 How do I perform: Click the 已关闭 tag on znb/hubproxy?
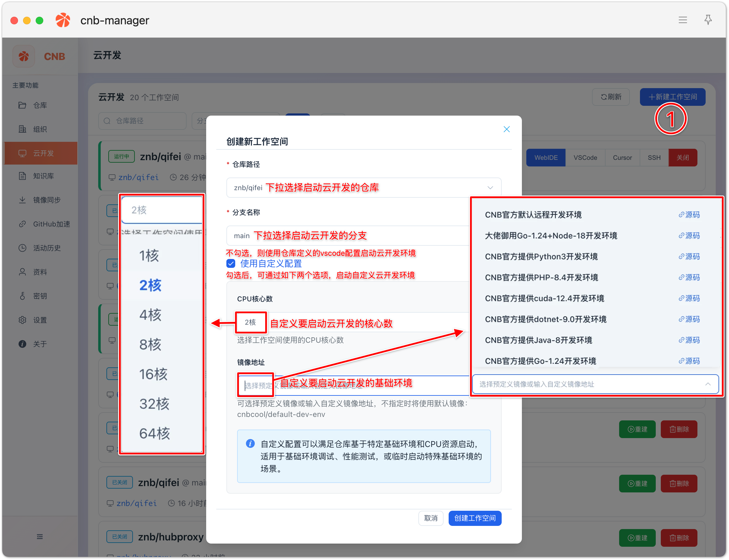pyautogui.click(x=119, y=537)
